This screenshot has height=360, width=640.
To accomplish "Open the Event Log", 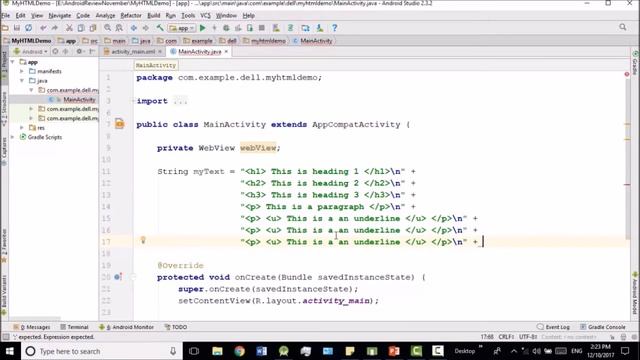I will (x=553, y=327).
